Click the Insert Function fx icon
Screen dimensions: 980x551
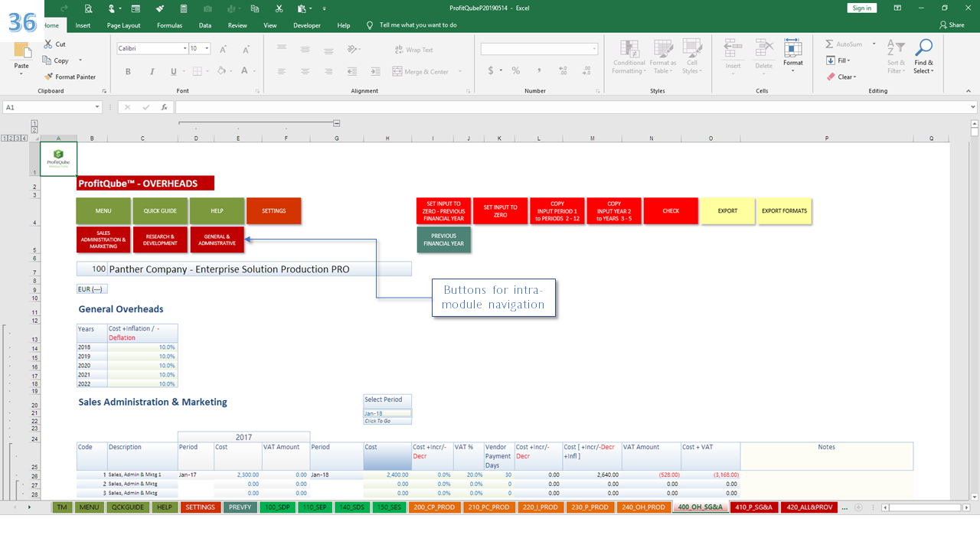164,108
